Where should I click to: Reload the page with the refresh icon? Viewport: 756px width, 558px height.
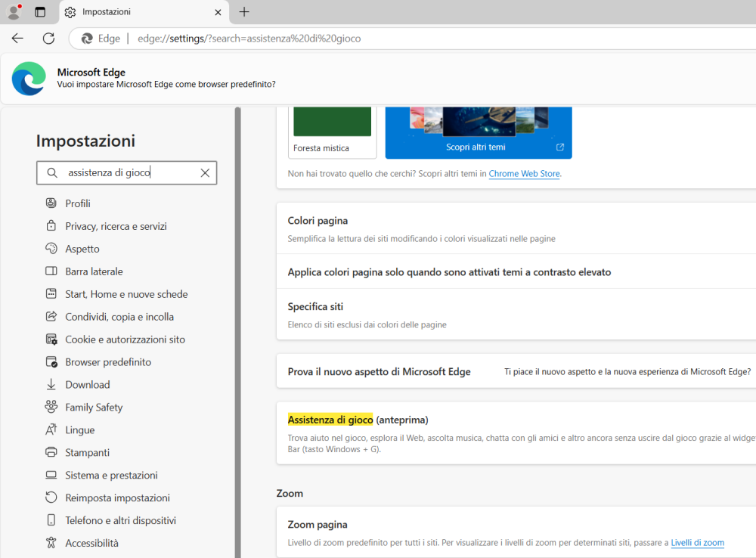click(x=48, y=39)
